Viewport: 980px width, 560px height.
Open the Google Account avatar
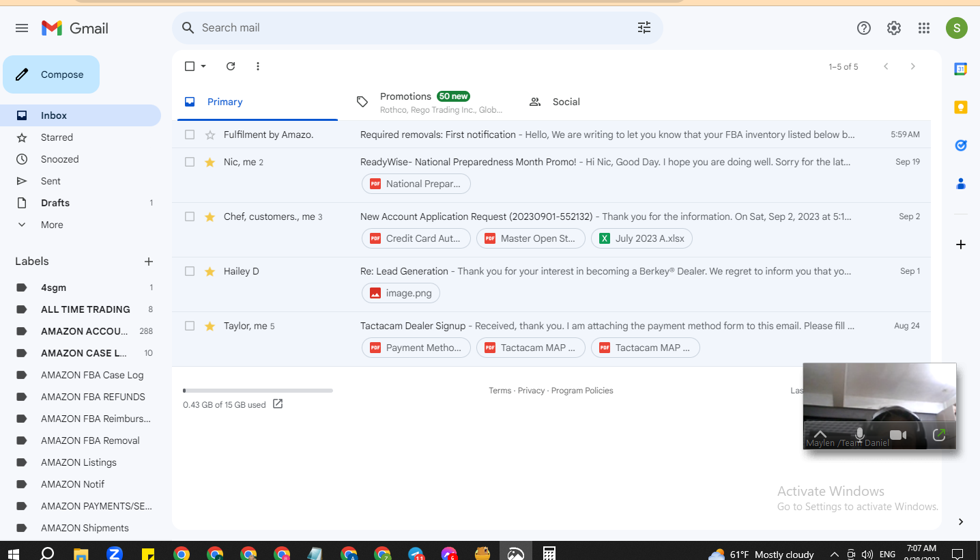coord(957,28)
